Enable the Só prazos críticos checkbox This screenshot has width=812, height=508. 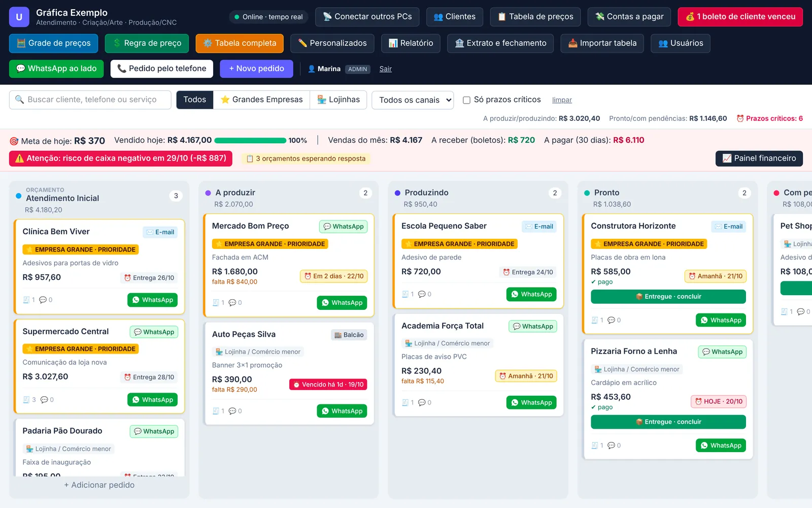[x=466, y=100]
